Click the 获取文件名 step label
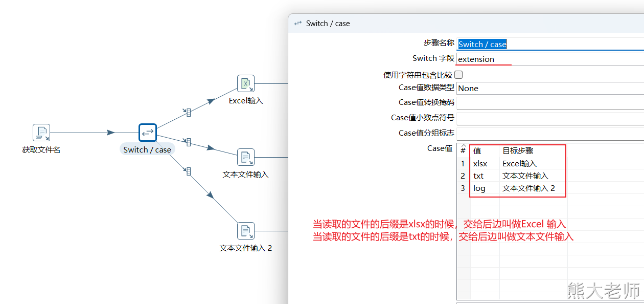The height and width of the screenshot is (304, 644). [41, 150]
